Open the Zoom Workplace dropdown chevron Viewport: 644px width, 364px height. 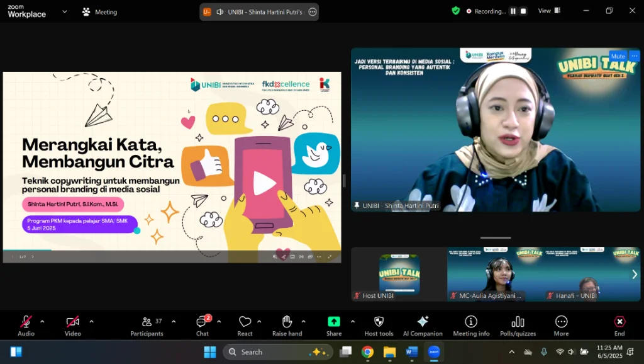pos(65,11)
